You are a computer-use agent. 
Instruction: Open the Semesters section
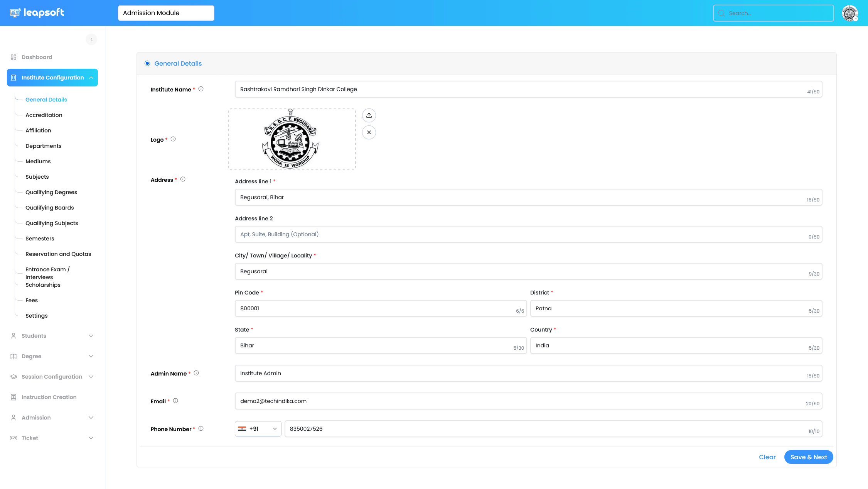[40, 239]
